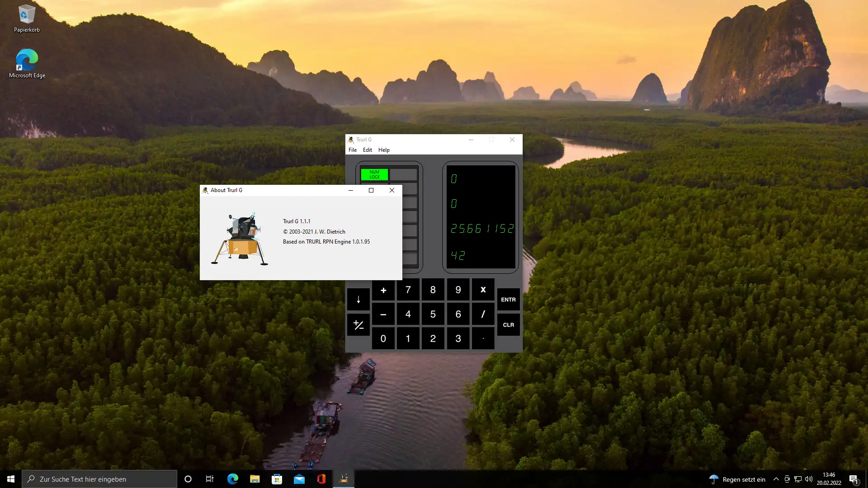
Task: Click the lunar module image in About
Action: click(x=240, y=239)
